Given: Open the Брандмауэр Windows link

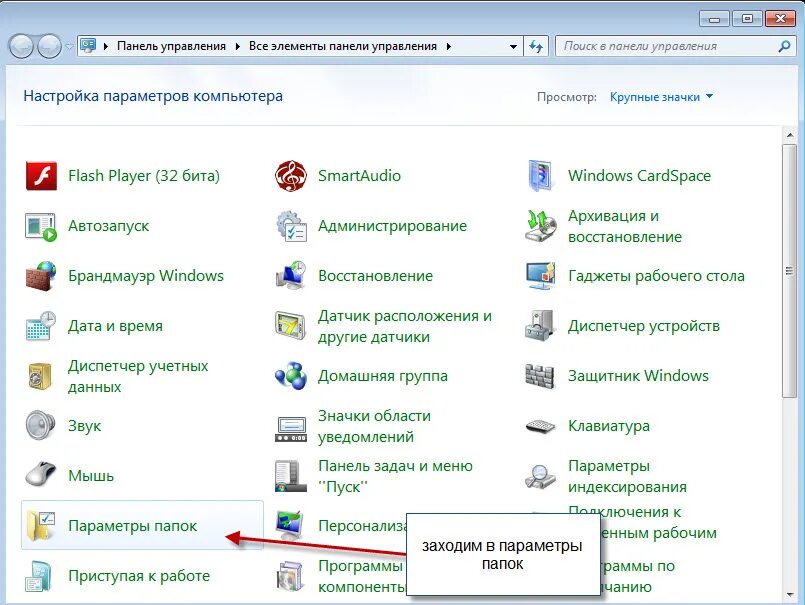Looking at the screenshot, I should 146,276.
